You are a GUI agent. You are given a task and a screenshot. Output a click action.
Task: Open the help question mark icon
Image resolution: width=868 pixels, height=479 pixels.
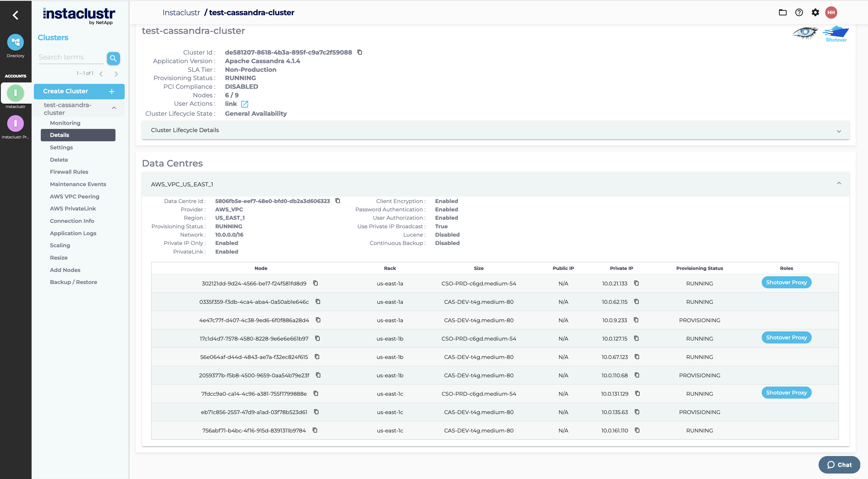[x=799, y=12]
